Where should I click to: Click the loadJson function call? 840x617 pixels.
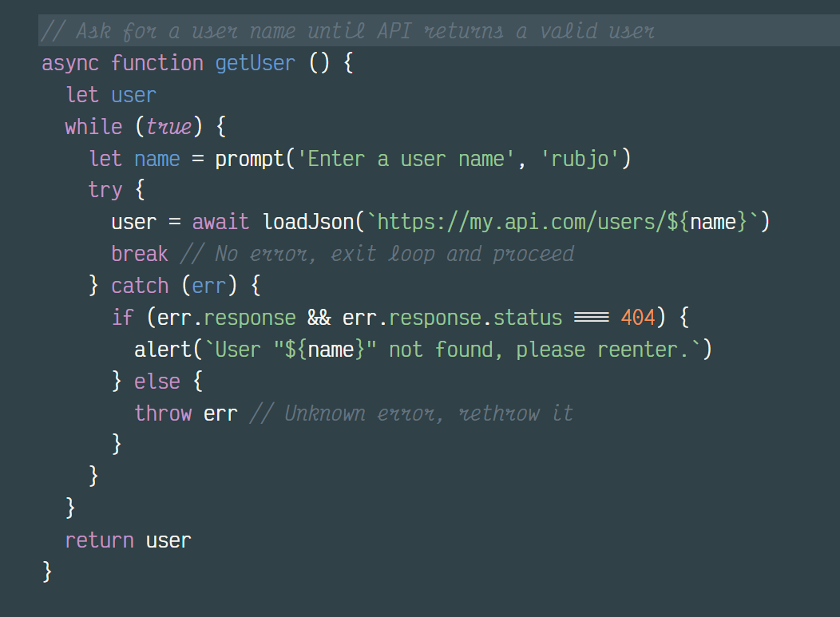pyautogui.click(x=307, y=222)
